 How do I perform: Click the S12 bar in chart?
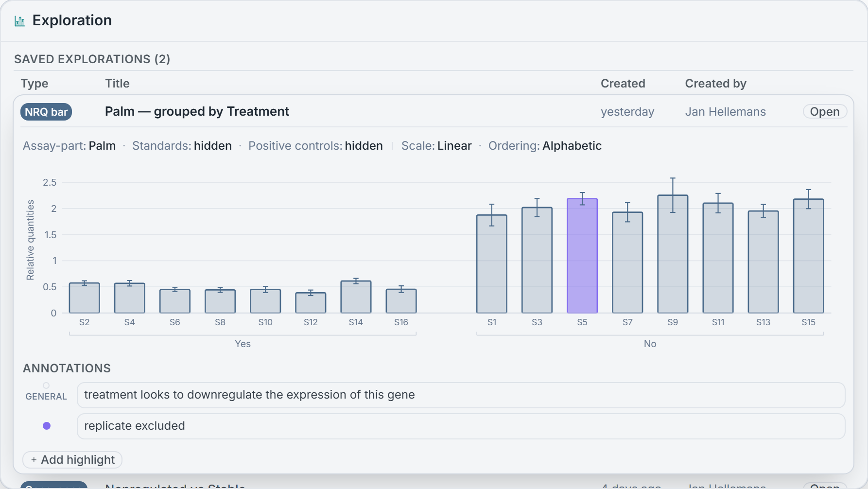(311, 303)
